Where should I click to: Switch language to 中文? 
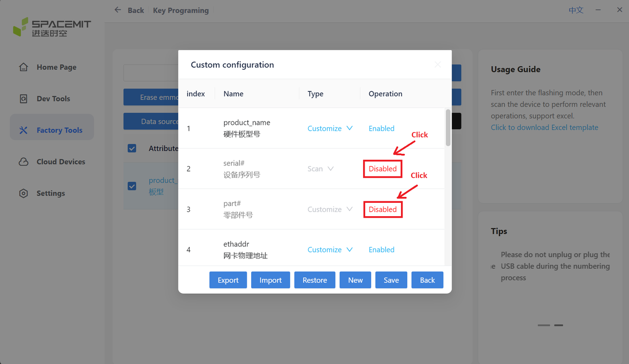(576, 10)
